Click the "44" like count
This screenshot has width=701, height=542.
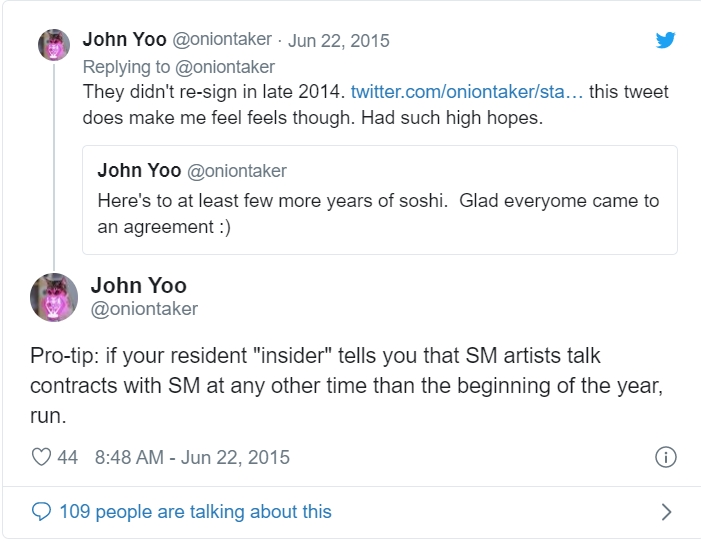[x=68, y=458]
